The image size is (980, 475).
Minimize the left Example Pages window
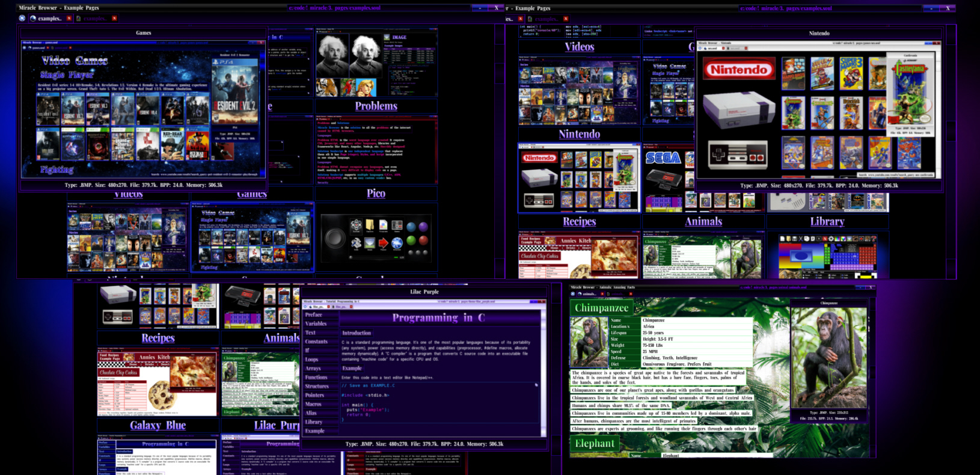(480, 8)
